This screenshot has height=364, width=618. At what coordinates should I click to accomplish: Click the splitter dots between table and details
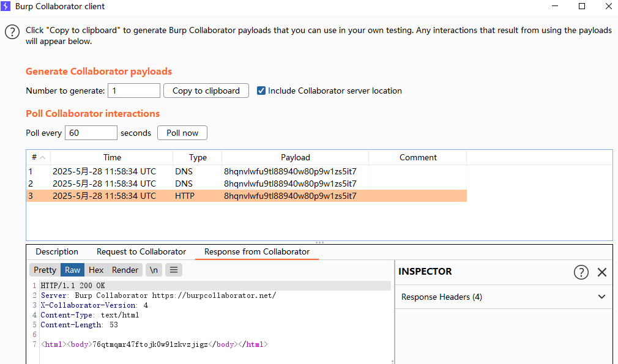tap(319, 243)
